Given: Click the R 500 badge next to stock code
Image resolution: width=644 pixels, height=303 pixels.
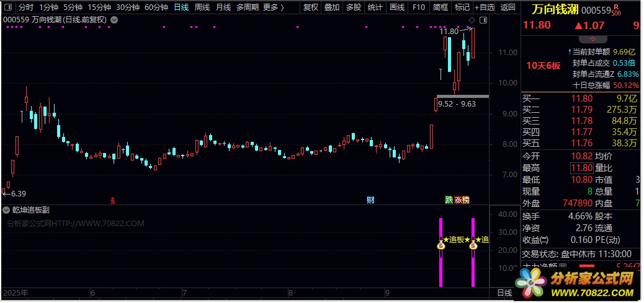Looking at the screenshot, I should (x=615, y=10).
